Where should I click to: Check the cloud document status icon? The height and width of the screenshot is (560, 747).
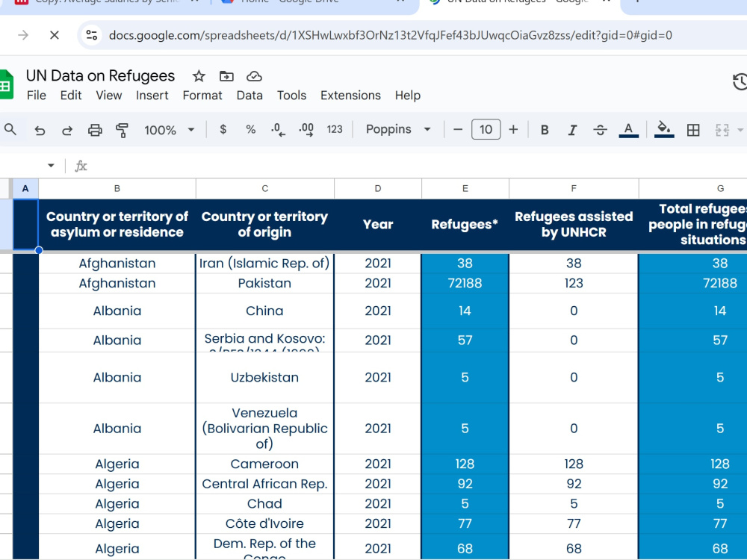(255, 76)
